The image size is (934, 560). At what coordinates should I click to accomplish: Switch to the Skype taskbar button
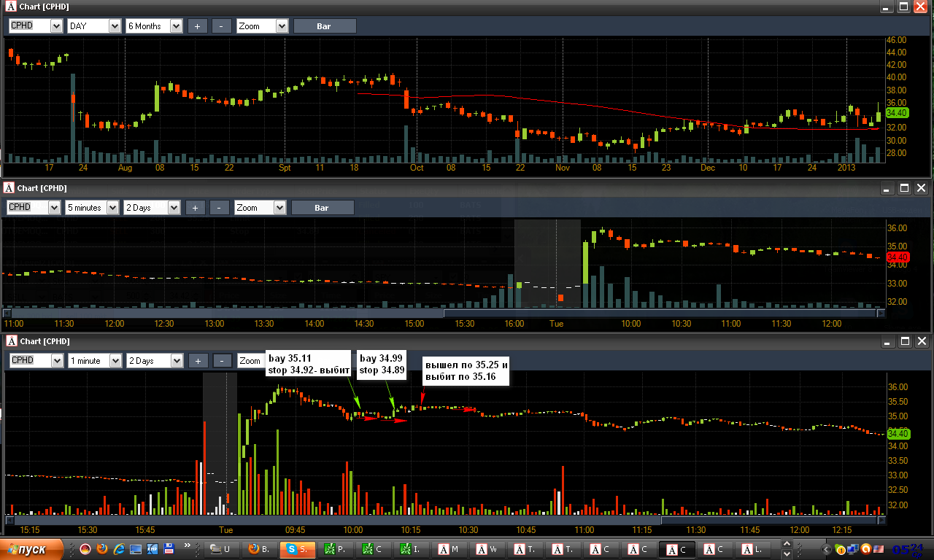(296, 549)
